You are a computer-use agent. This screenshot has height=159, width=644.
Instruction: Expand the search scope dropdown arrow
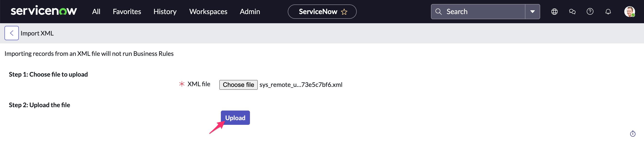(532, 12)
